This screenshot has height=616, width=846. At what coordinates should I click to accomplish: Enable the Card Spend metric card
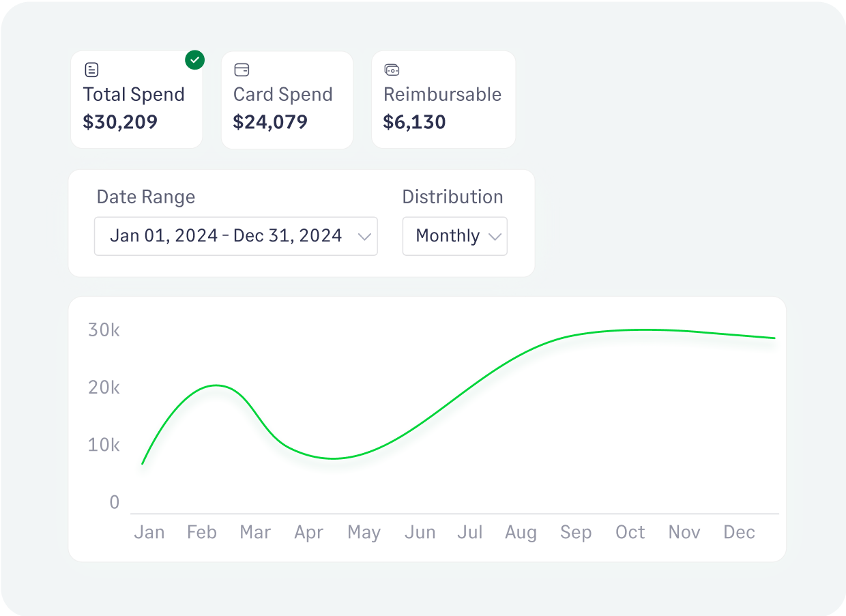[x=287, y=100]
